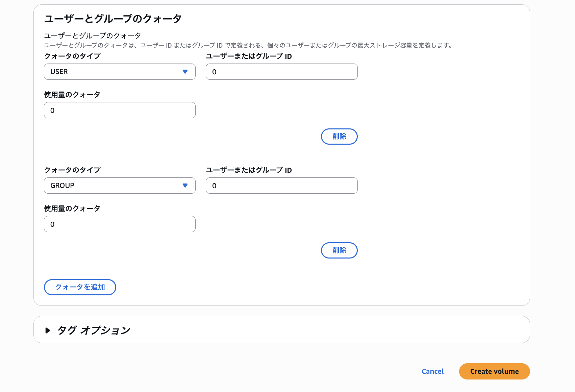Focus the first 使用量のクォータ field
575x392 pixels.
pyautogui.click(x=119, y=110)
